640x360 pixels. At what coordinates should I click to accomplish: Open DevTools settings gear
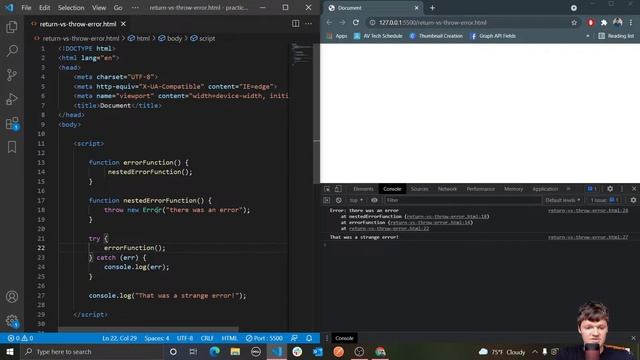(610, 189)
